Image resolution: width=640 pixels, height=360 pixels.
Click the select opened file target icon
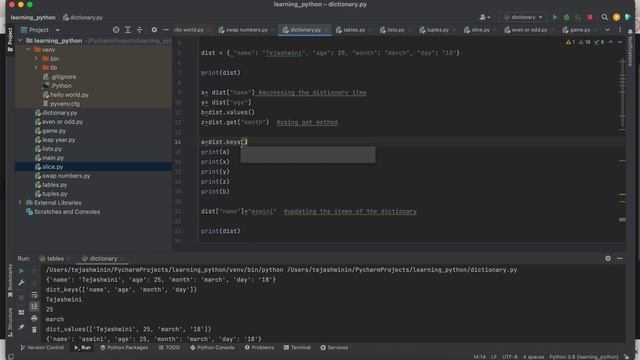116,30
